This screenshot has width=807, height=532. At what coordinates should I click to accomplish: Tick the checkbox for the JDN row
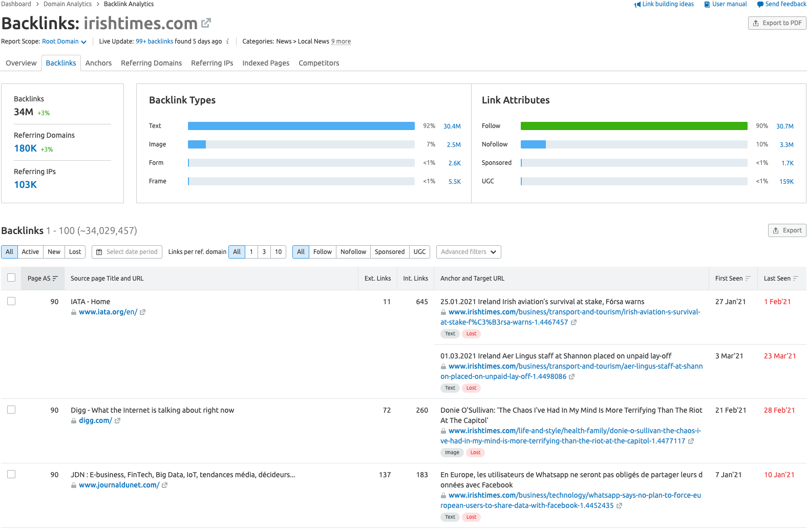pos(11,474)
